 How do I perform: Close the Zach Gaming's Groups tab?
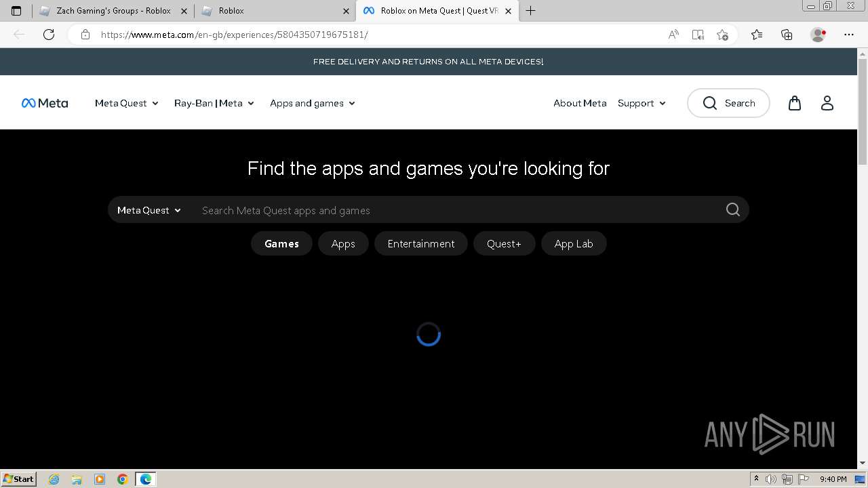pos(184,11)
